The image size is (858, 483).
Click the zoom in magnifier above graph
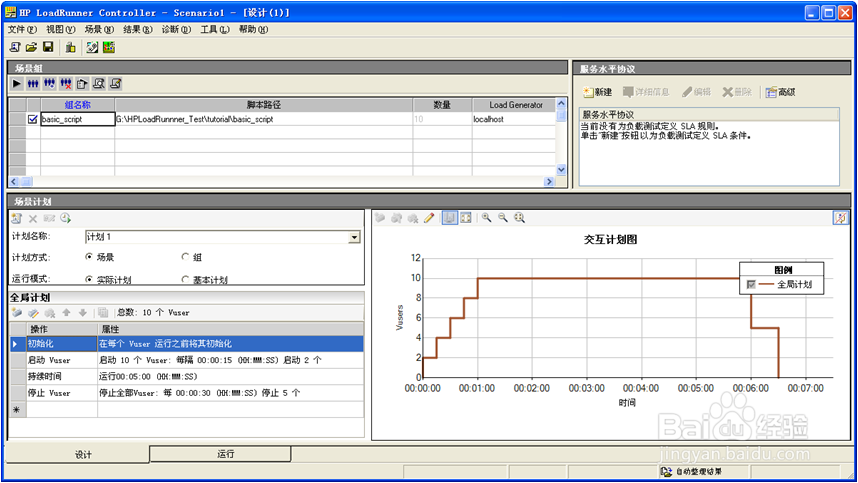(x=486, y=218)
